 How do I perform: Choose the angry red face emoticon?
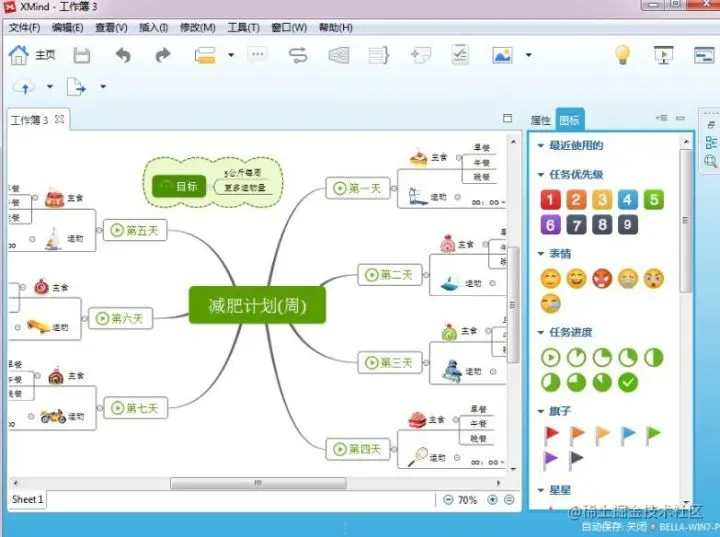point(602,278)
